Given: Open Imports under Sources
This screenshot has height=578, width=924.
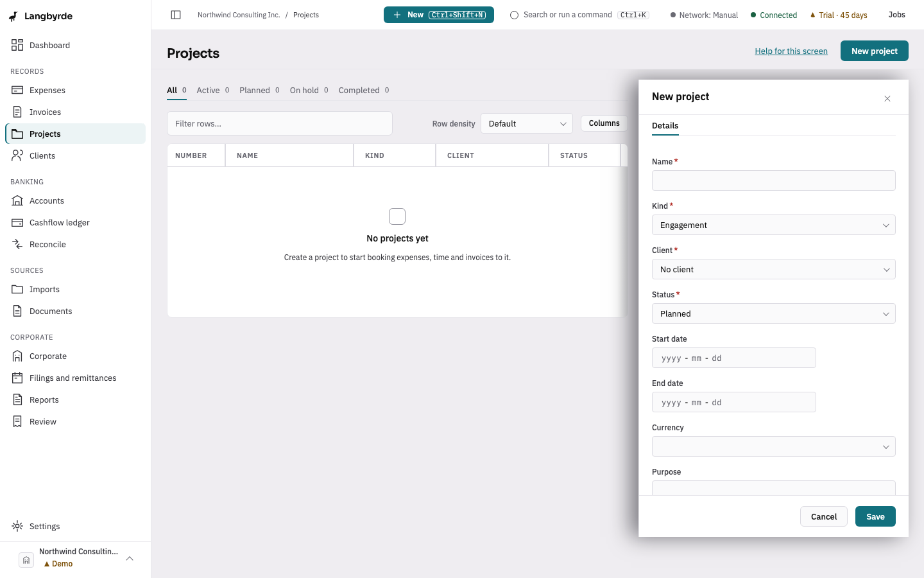Looking at the screenshot, I should (75, 289).
